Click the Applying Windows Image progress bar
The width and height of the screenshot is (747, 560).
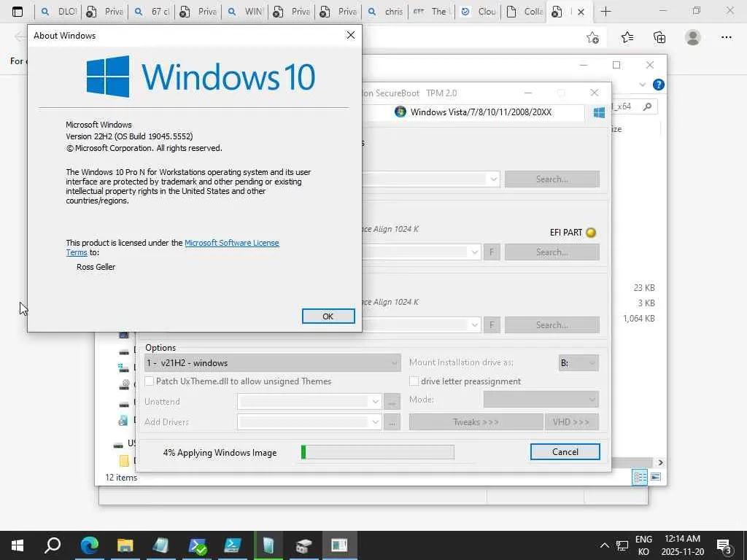coord(378,452)
